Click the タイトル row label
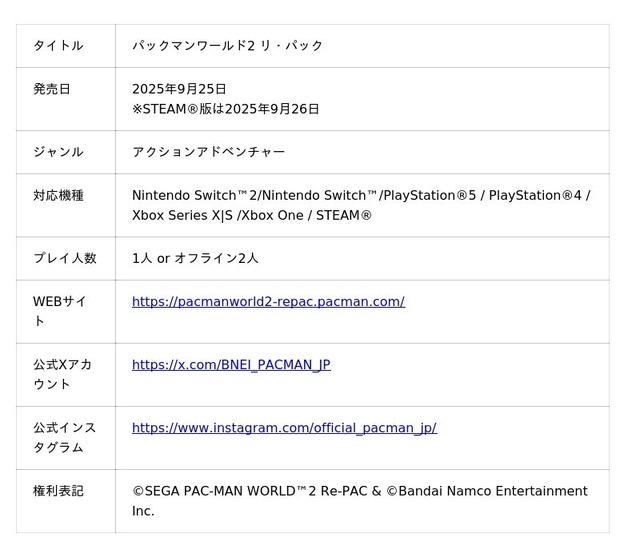 click(x=58, y=46)
